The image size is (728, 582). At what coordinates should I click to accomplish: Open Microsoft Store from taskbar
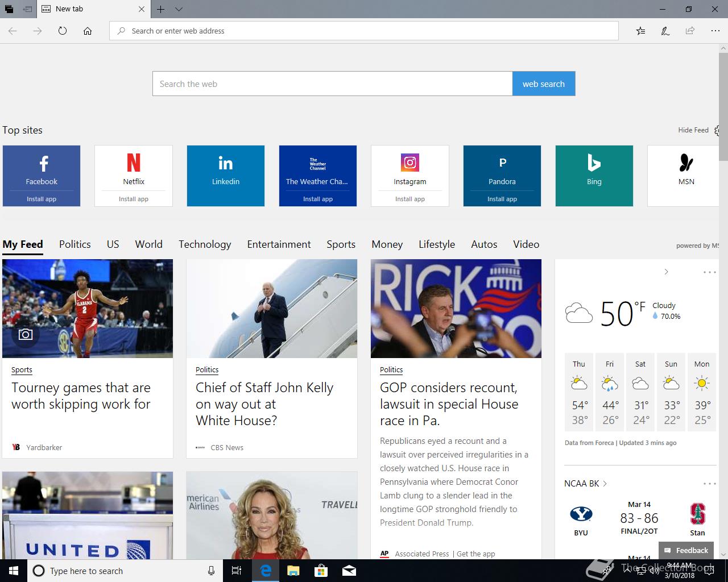tap(321, 571)
